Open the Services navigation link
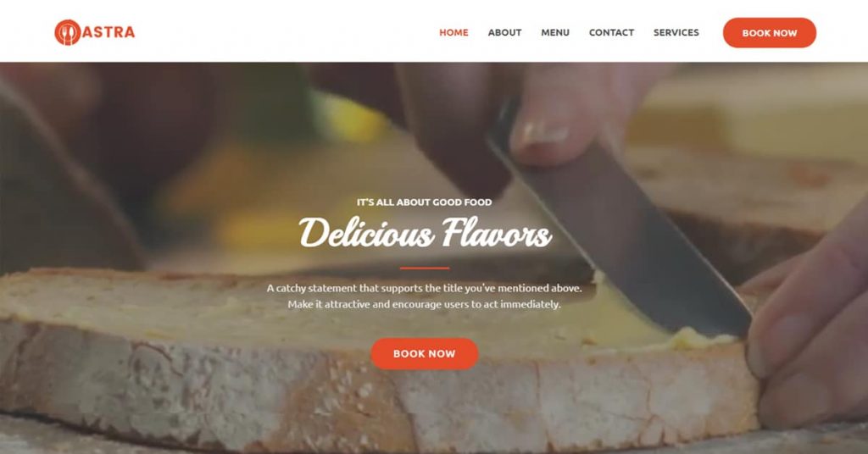The width and height of the screenshot is (868, 454). coord(676,33)
